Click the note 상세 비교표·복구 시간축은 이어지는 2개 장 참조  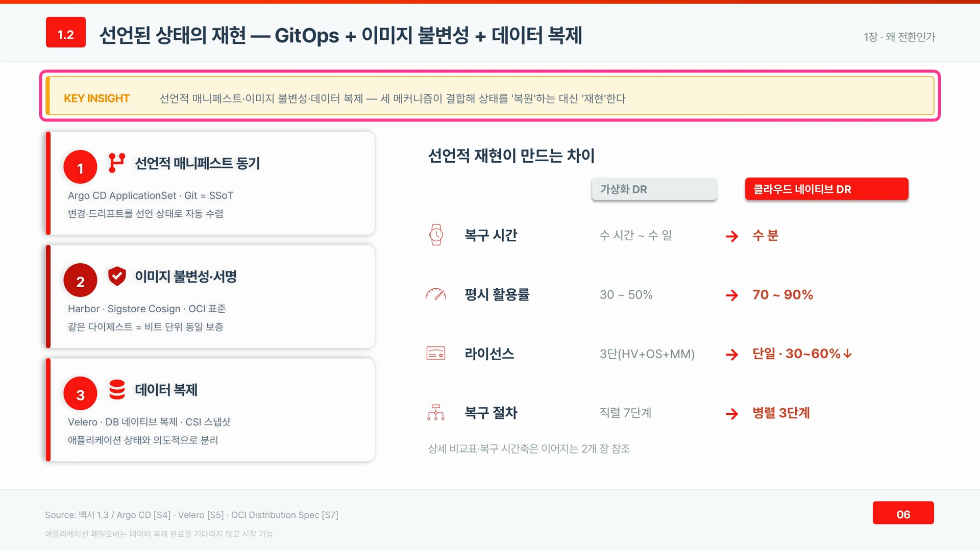529,448
